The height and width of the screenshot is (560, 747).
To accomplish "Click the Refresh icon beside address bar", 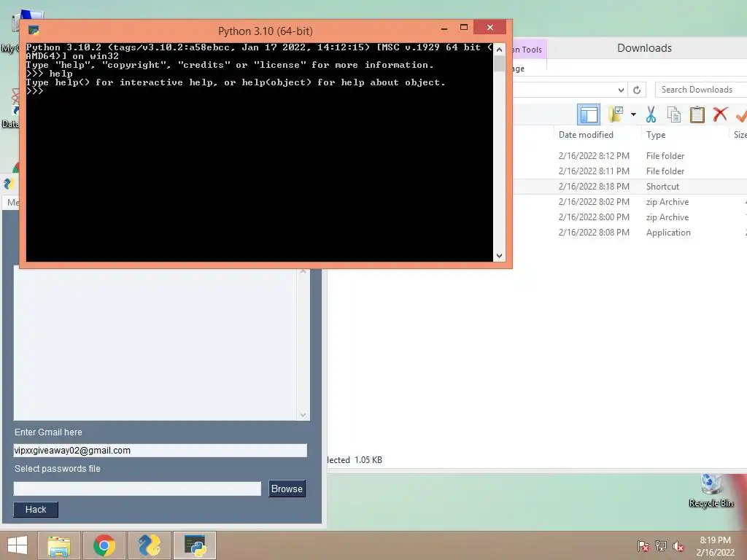I will pos(636,90).
